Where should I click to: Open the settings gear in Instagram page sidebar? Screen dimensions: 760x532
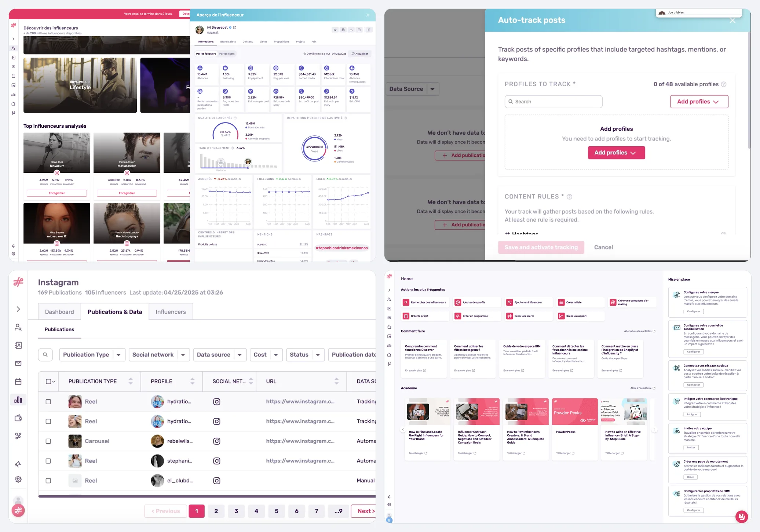point(18,479)
